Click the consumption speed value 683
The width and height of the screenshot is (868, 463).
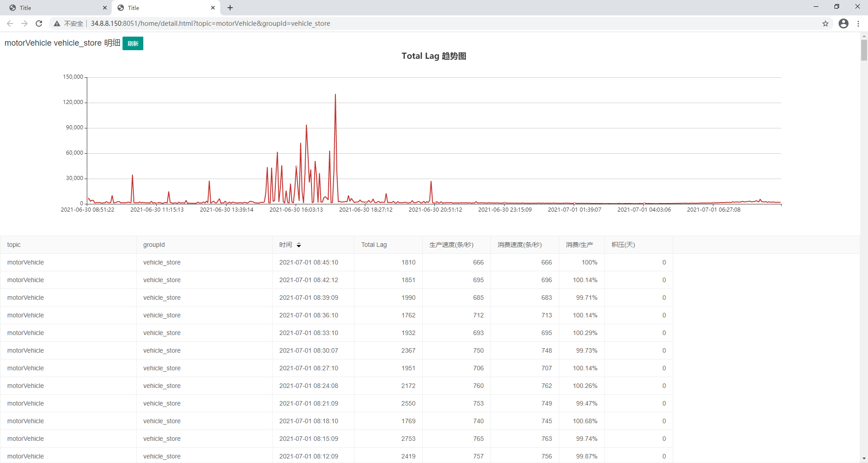[547, 298]
